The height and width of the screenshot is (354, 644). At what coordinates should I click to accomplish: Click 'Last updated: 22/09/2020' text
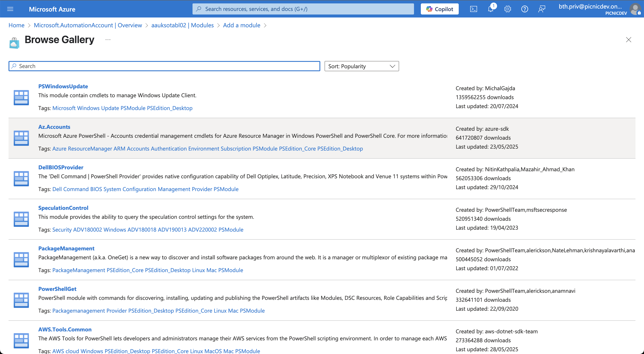click(487, 309)
